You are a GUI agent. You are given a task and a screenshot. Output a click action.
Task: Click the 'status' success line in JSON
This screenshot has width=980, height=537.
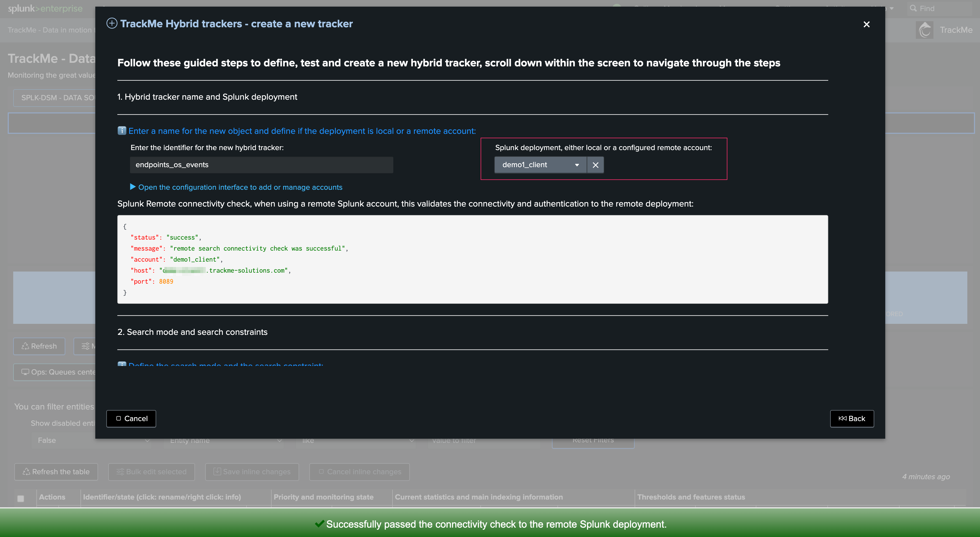click(166, 237)
